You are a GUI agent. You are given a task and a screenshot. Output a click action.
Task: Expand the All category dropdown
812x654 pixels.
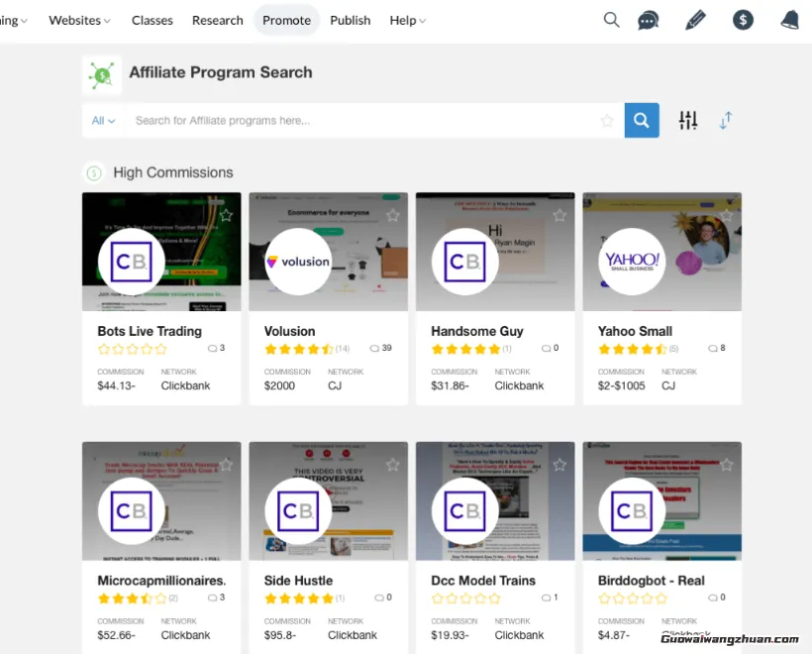tap(103, 121)
